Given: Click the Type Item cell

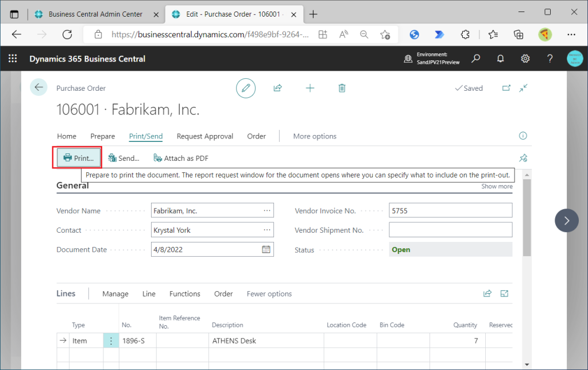Looking at the screenshot, I should pyautogui.click(x=86, y=341).
